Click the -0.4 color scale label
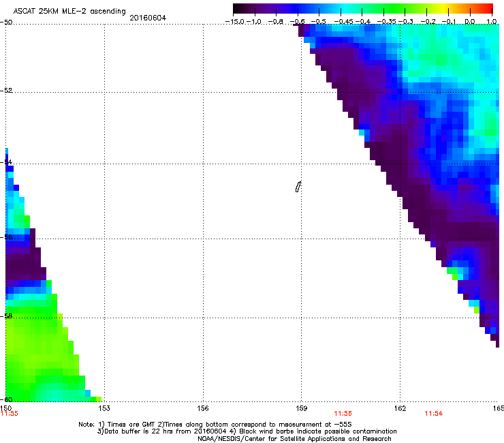Screen dimensions: 504x443 (363, 22)
